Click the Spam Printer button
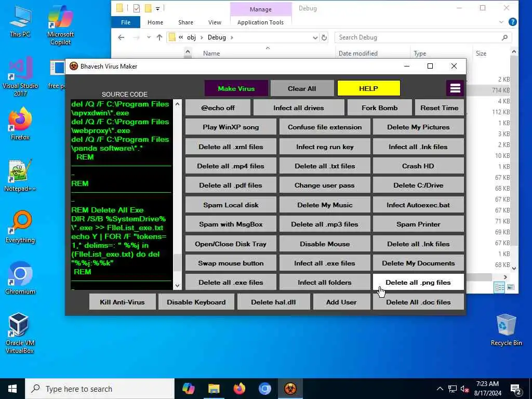The height and width of the screenshot is (399, 532). 418,224
